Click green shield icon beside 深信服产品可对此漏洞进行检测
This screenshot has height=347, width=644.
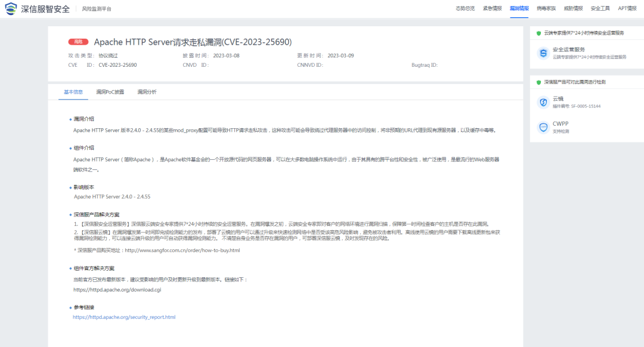coord(538,82)
